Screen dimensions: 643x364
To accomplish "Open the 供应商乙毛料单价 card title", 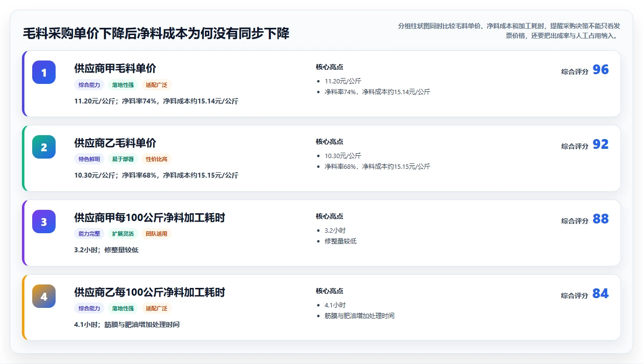I will (115, 143).
